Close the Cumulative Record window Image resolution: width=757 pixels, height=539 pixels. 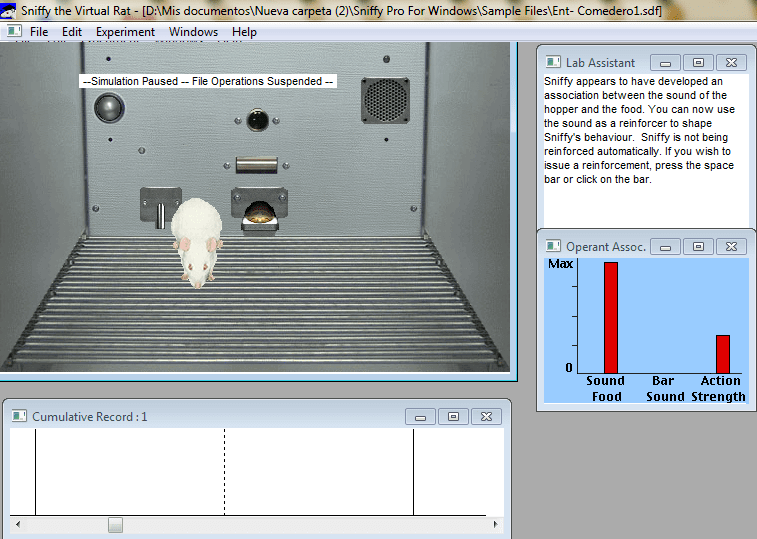coord(486,417)
